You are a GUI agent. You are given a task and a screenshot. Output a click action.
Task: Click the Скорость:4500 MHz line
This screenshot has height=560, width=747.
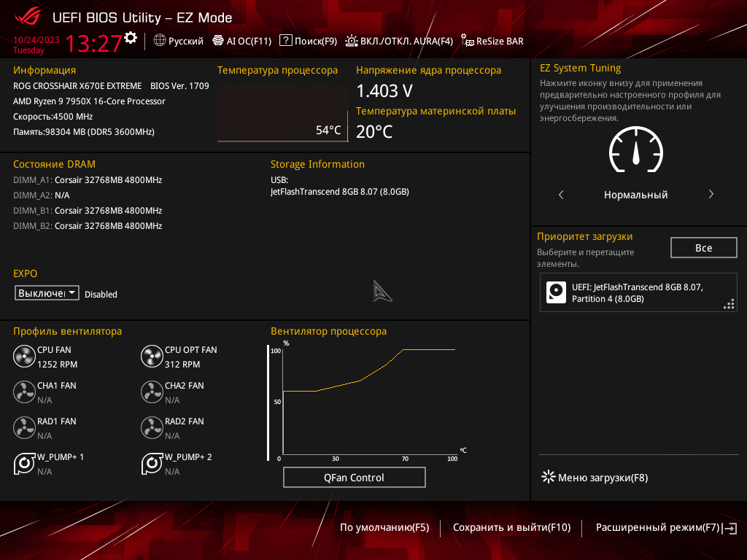coord(53,117)
